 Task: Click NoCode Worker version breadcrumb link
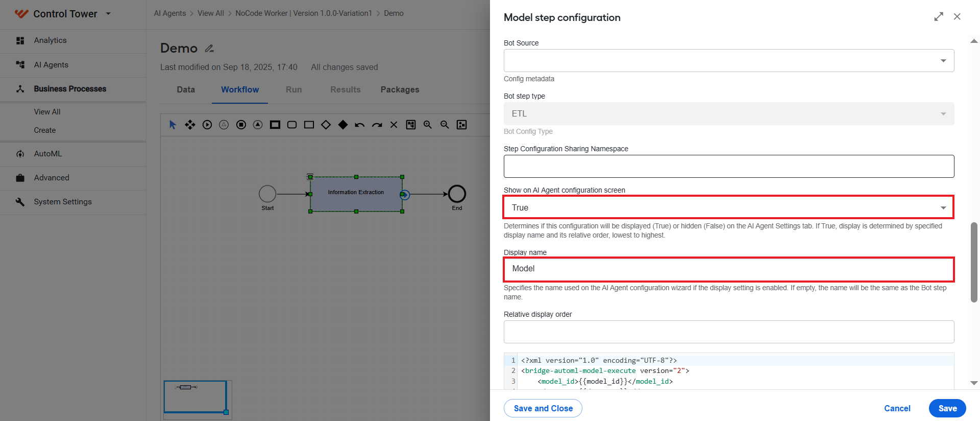point(304,13)
